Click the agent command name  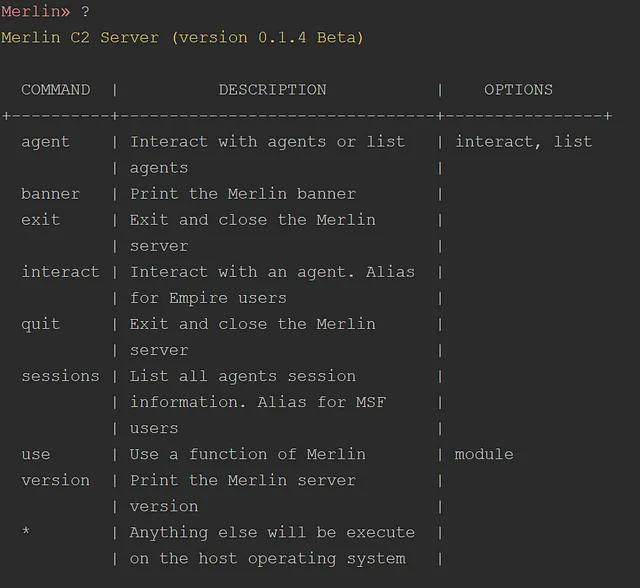tap(45, 141)
